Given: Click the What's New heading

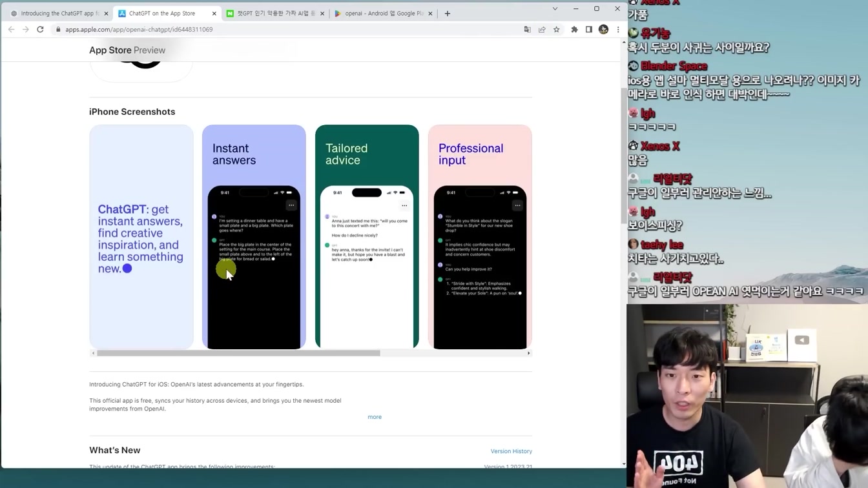Looking at the screenshot, I should [114, 450].
